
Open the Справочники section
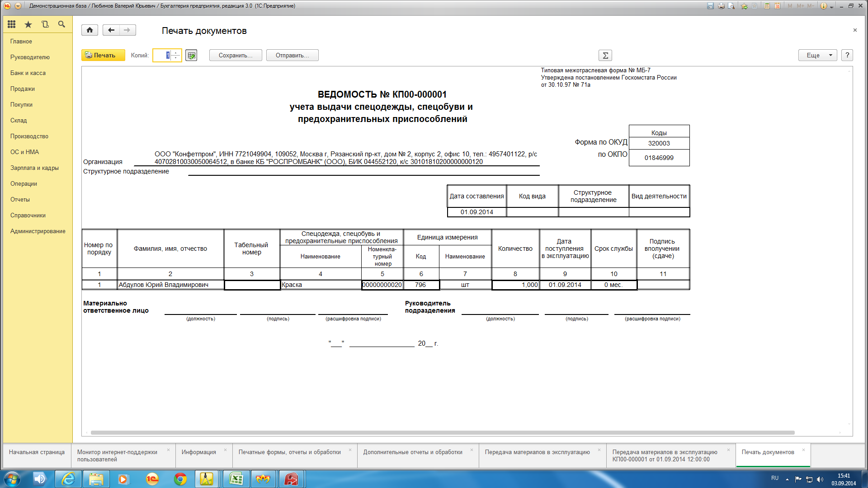point(28,215)
